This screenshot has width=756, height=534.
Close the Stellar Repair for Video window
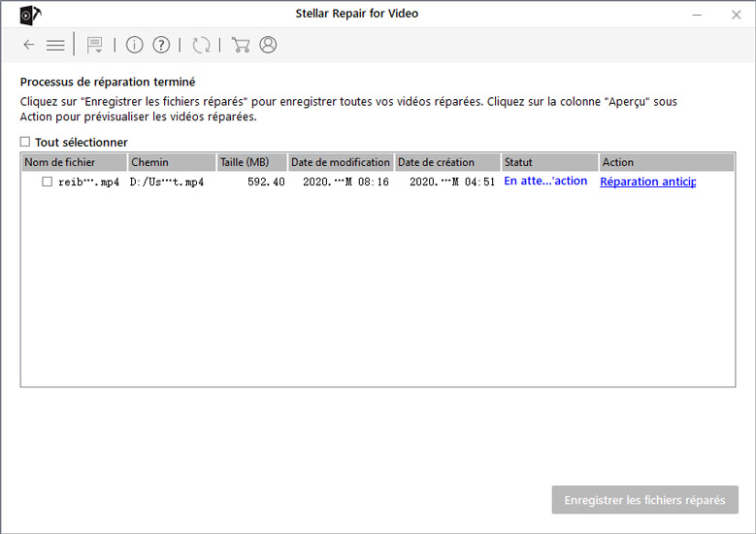[737, 15]
